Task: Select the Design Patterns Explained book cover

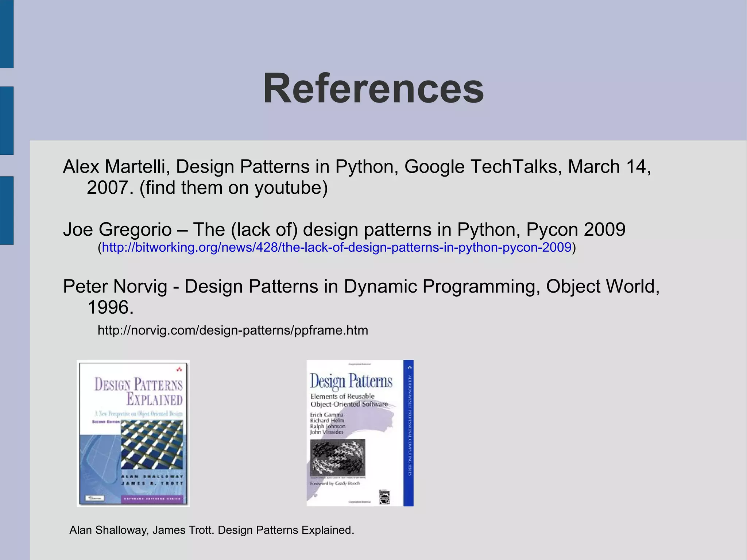Action: [x=133, y=433]
